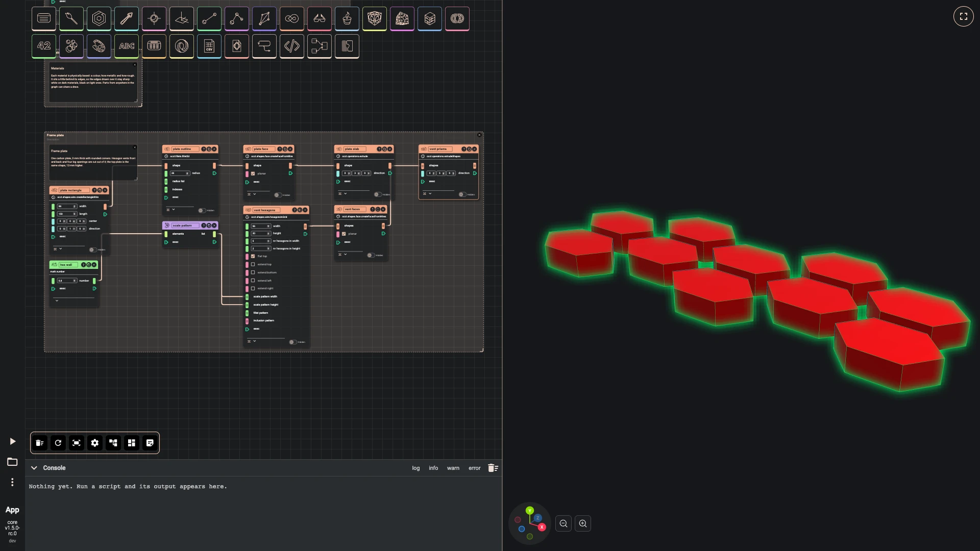Open the calendar grid category icon
This screenshot has width=980, height=551.
[154, 46]
